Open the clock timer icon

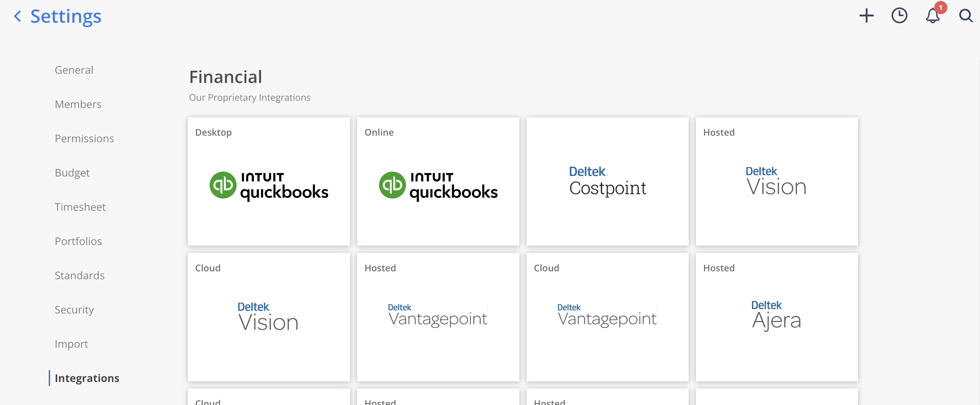tap(899, 15)
